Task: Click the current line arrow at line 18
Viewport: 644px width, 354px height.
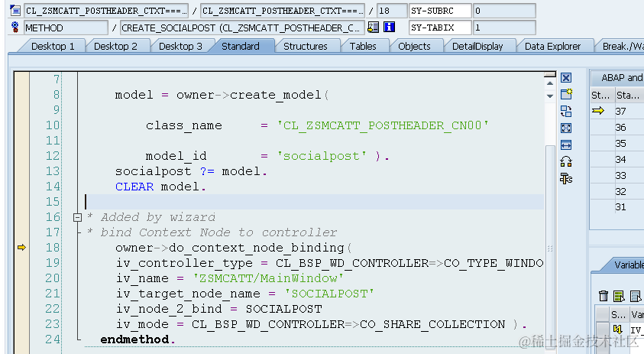Action: click(21, 247)
